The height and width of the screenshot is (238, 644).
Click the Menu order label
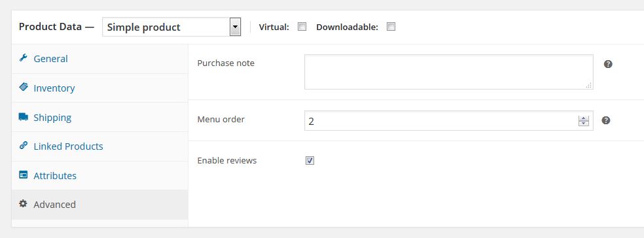221,120
